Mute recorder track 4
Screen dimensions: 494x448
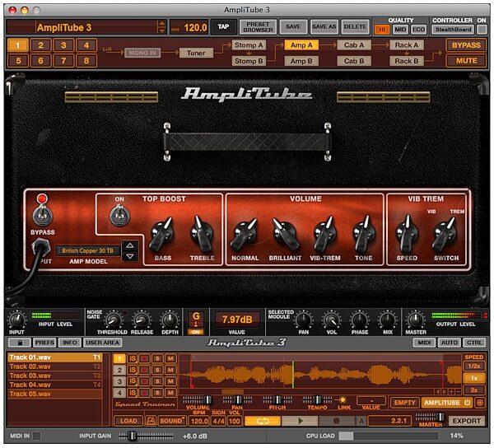(170, 393)
